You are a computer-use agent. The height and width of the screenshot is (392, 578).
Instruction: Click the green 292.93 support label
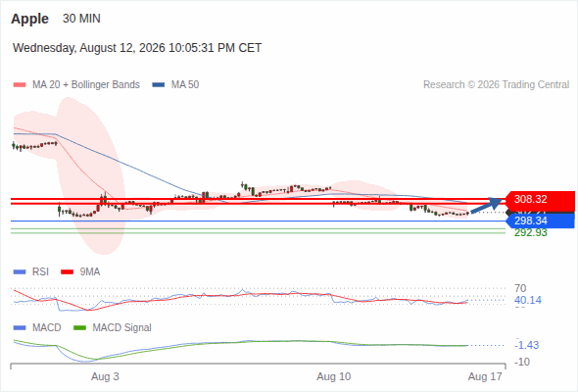coord(530,232)
